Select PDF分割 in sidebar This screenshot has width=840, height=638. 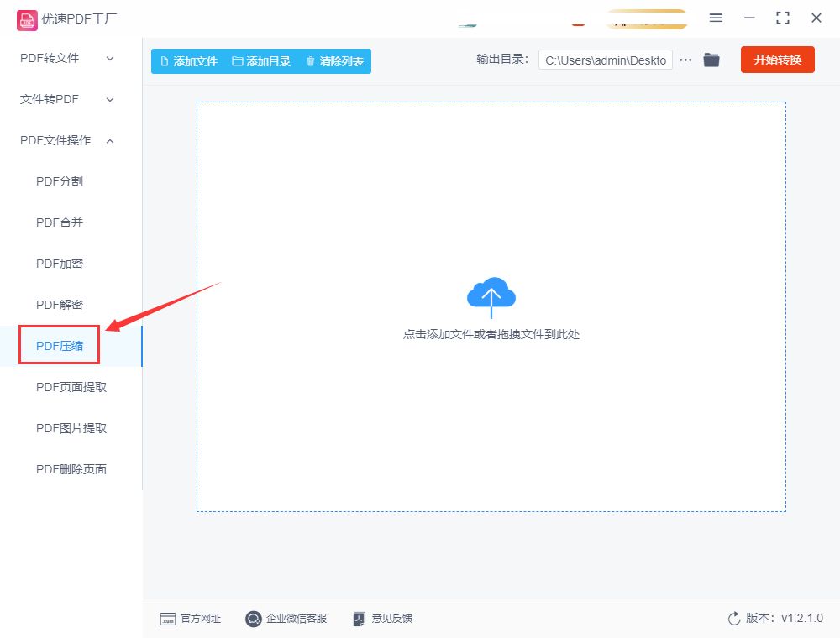pyautogui.click(x=60, y=181)
